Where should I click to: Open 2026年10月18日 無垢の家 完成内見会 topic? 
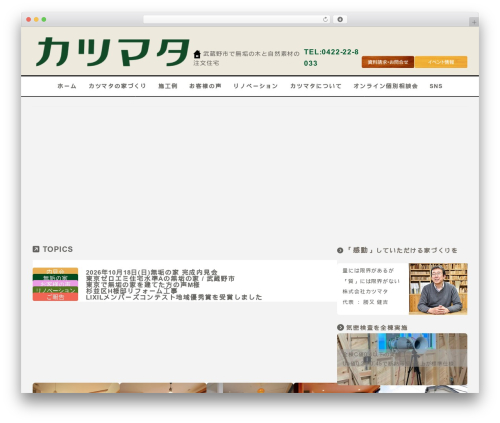click(152, 272)
